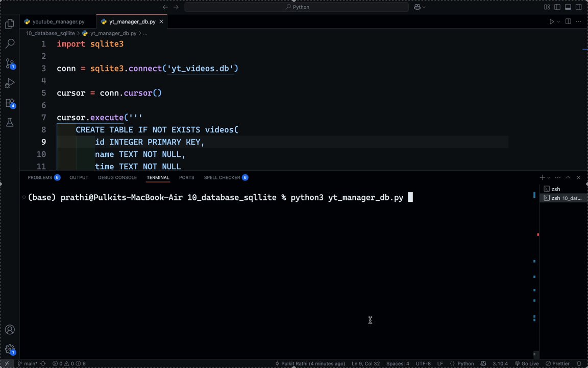Open the Source Control view
588x368 pixels.
point(10,63)
